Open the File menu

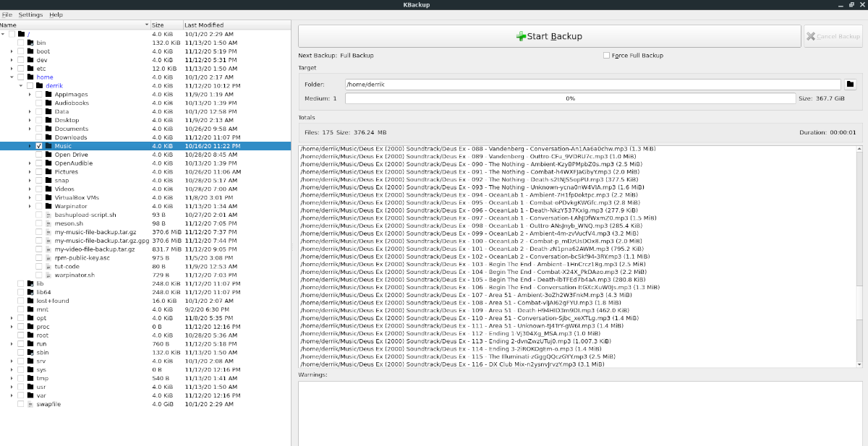(x=7, y=14)
